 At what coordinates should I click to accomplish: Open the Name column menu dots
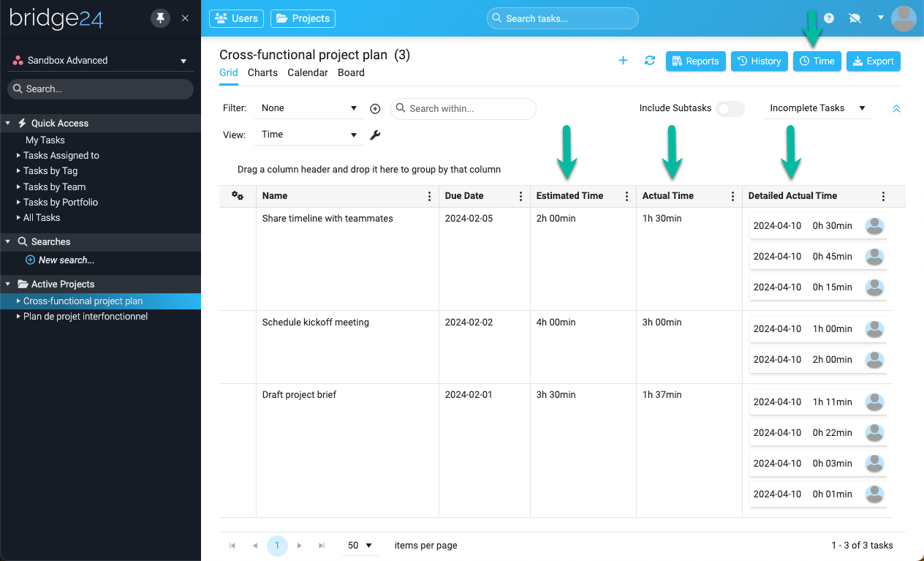429,196
